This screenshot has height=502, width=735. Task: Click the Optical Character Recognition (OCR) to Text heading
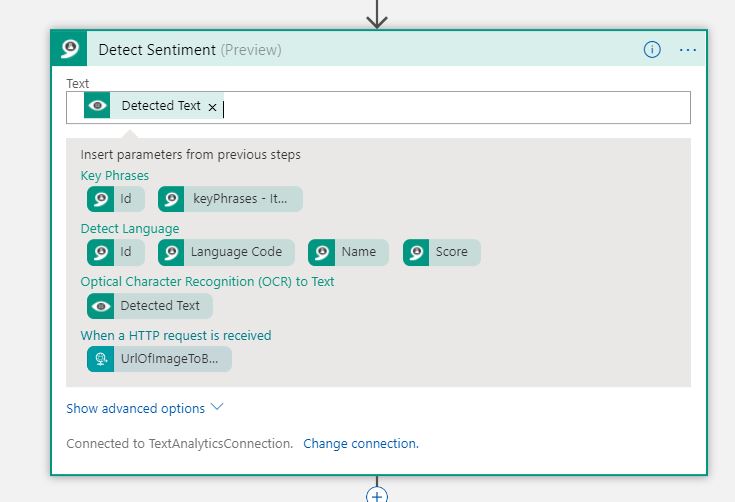[x=207, y=281]
